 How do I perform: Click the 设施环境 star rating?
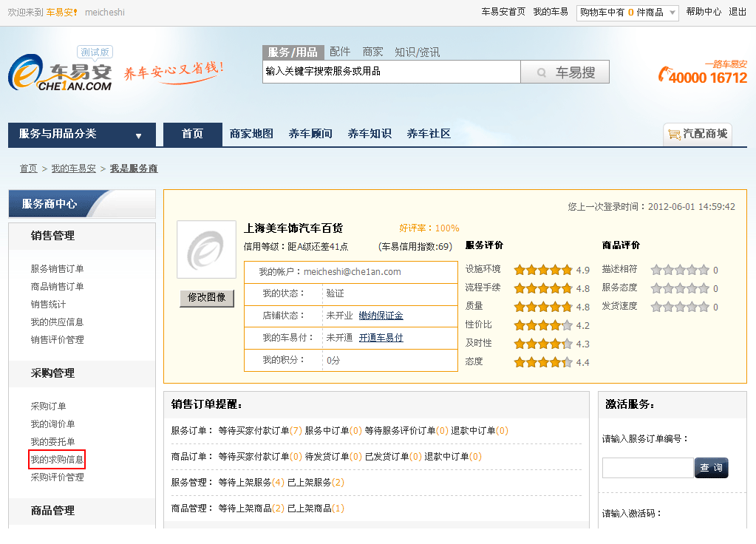pos(543,270)
